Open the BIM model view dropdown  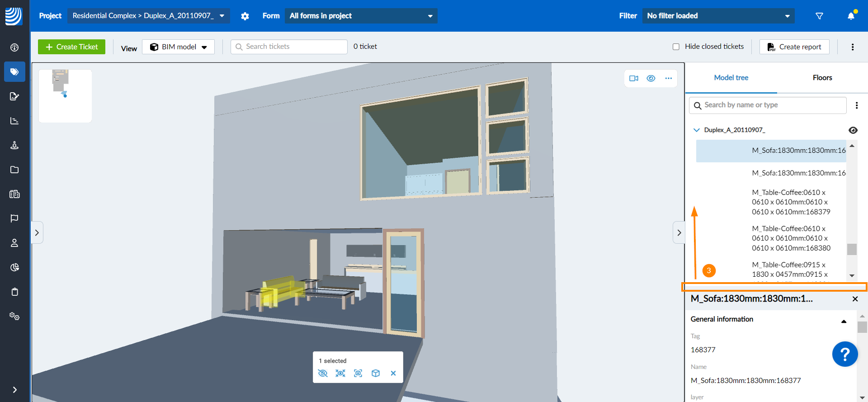click(179, 47)
